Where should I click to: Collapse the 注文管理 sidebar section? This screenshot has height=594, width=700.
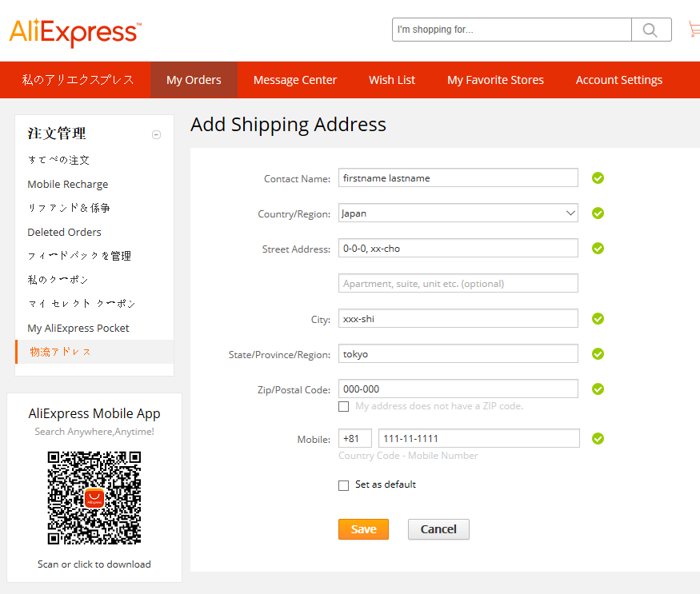(156, 134)
